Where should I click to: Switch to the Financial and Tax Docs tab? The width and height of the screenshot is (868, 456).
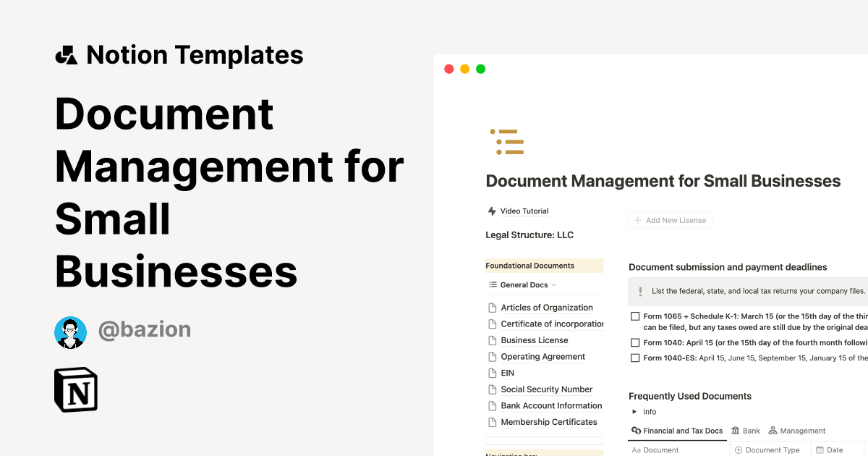tap(676, 430)
